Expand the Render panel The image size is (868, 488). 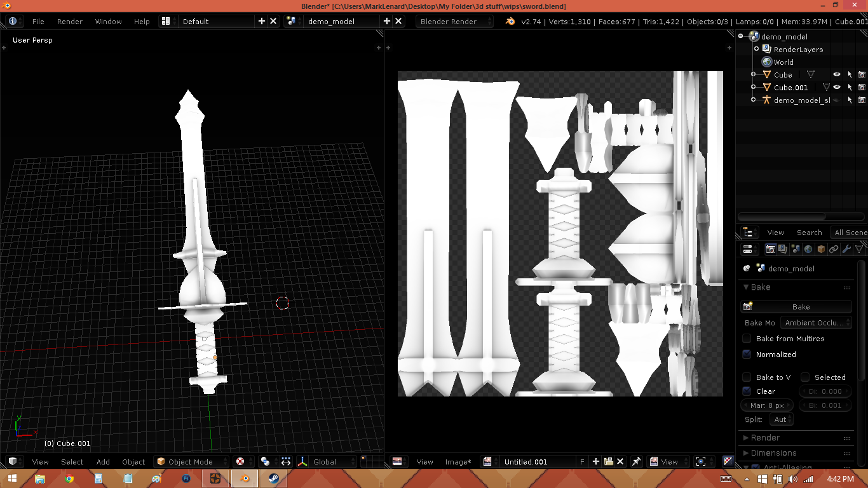[x=746, y=438]
